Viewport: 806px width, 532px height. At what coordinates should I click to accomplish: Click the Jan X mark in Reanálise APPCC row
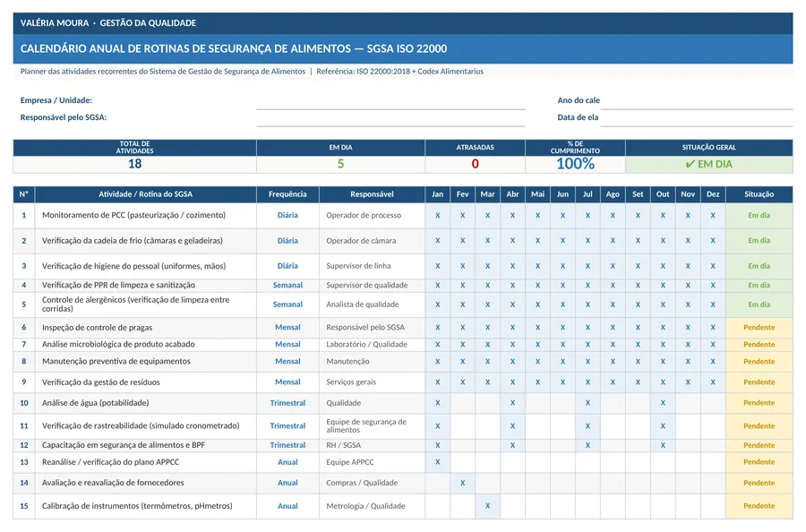[437, 462]
